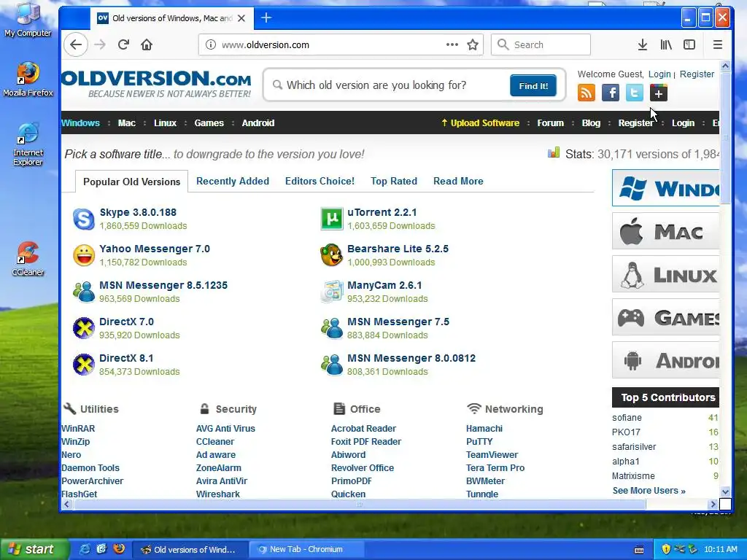This screenshot has height=560, width=747.
Task: Bookmark this page with the star icon
Action: [473, 44]
